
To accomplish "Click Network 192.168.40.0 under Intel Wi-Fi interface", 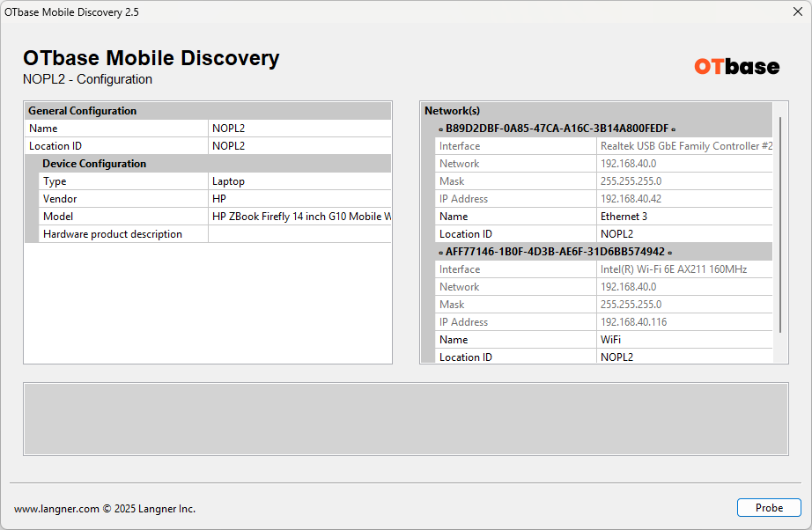I will 684,287.
